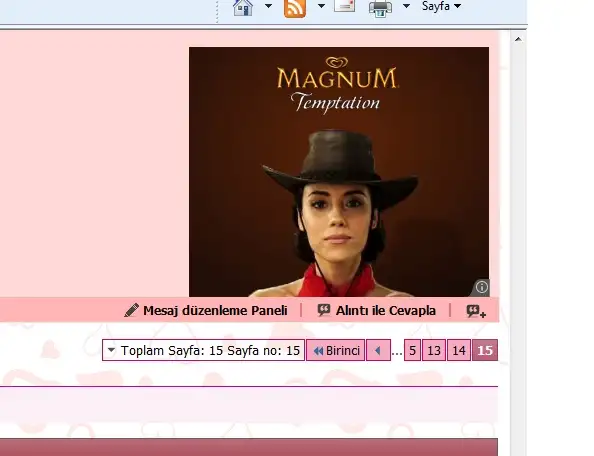Screen dimensions: 594x456
Task: Expand the RSS feeds dropdown arrow
Action: tap(321, 6)
